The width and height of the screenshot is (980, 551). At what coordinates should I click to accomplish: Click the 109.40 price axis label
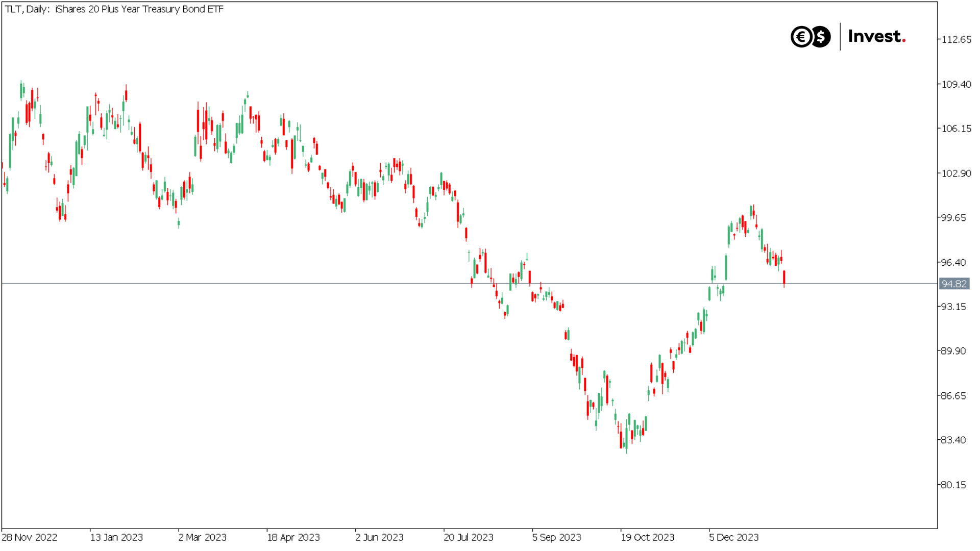957,84
